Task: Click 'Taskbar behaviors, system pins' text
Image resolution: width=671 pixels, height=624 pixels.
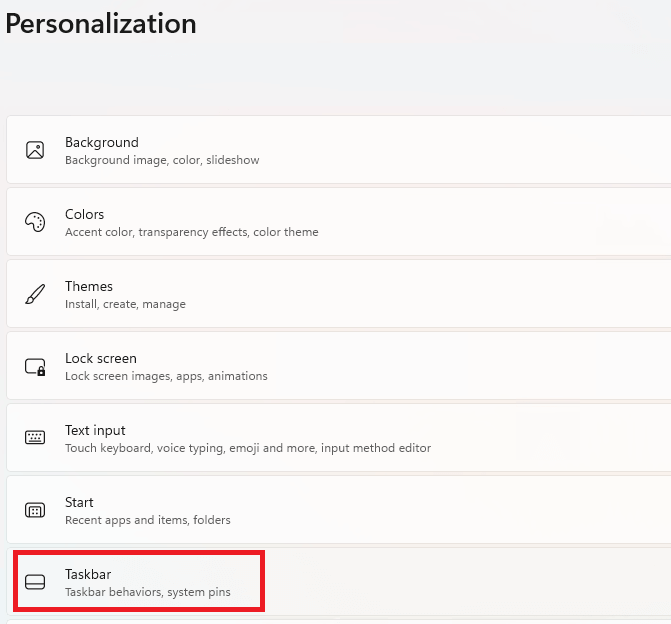Action: pyautogui.click(x=148, y=591)
